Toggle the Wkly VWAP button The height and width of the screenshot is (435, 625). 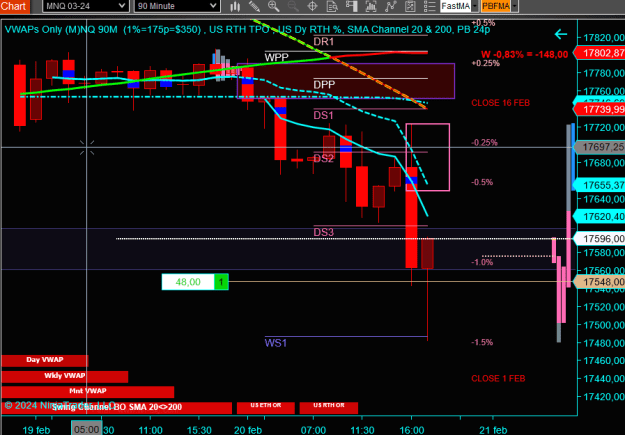pyautogui.click(x=65, y=376)
